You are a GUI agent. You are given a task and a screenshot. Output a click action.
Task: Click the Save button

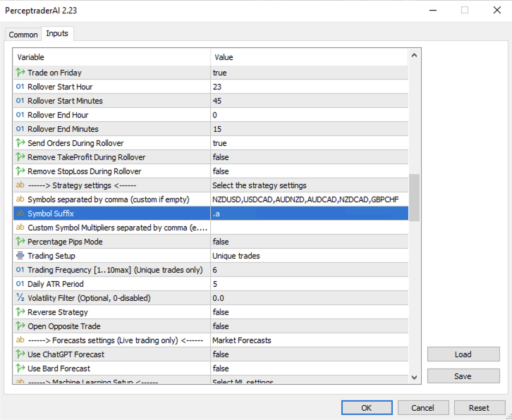463,376
